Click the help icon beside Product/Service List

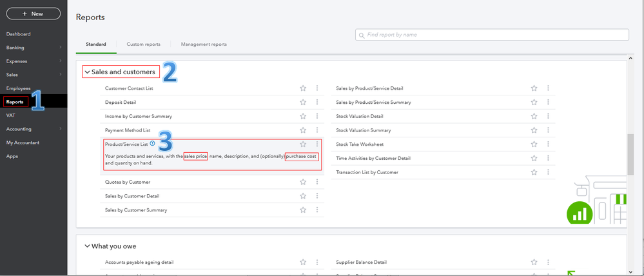[x=152, y=144]
